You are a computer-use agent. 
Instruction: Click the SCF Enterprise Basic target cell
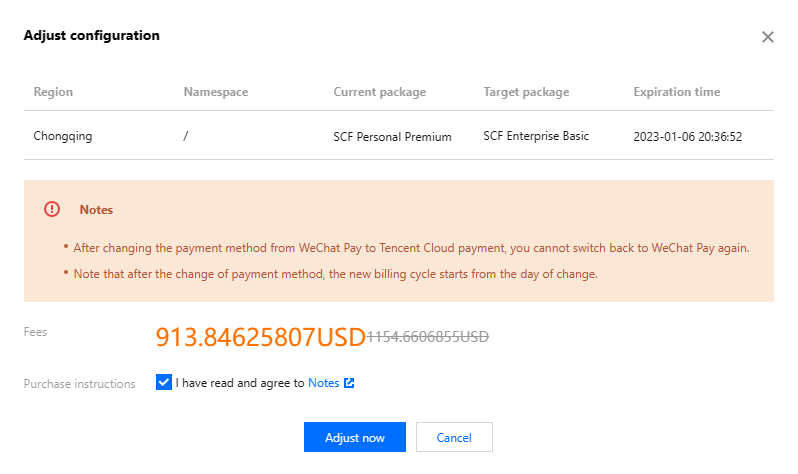(536, 135)
